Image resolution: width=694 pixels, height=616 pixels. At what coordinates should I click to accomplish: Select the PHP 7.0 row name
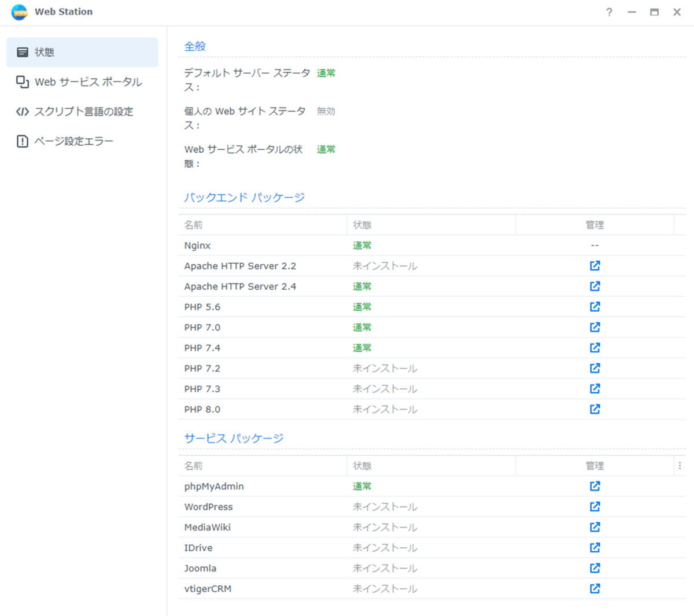click(x=202, y=327)
